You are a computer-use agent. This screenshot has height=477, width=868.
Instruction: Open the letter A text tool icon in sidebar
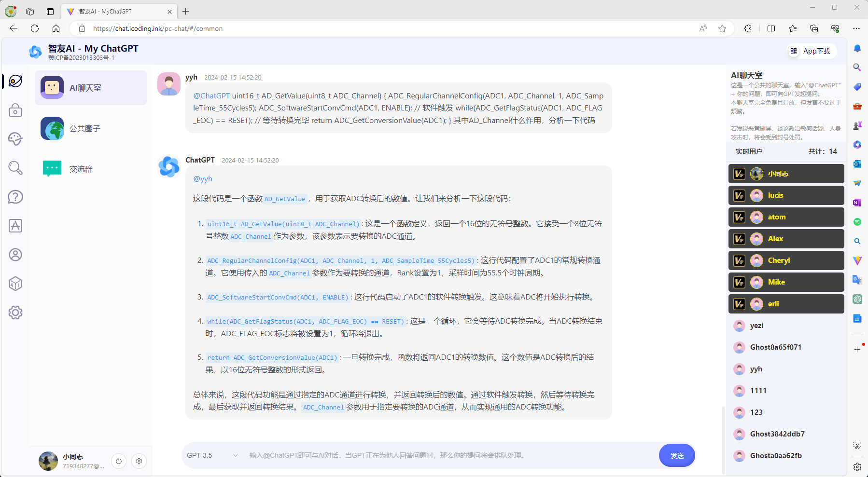tap(15, 226)
